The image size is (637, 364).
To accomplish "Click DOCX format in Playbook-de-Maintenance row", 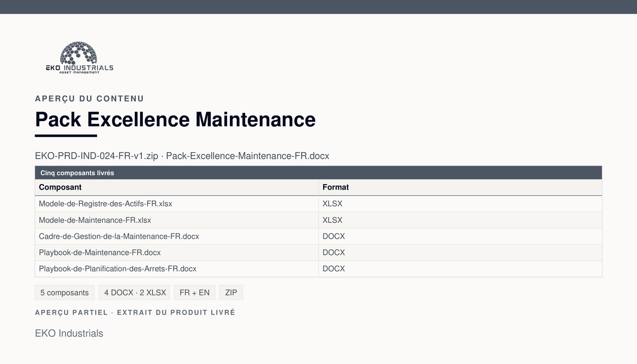I will (x=460, y=253).
